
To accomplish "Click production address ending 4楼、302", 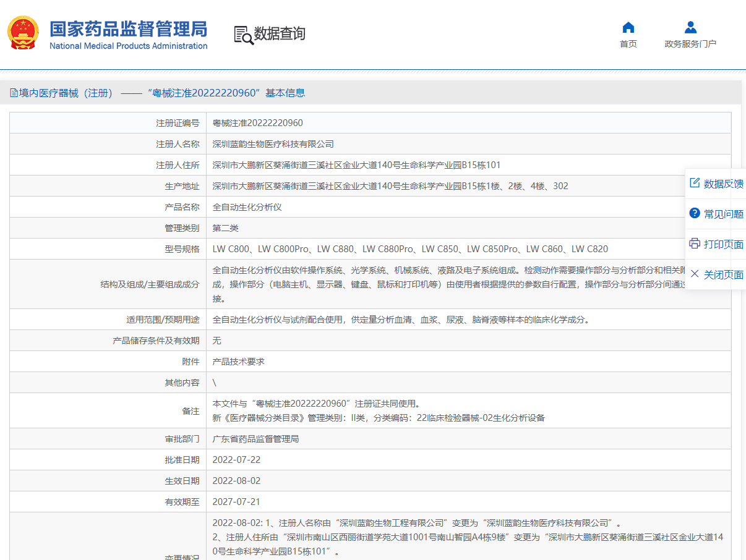I will (390, 186).
